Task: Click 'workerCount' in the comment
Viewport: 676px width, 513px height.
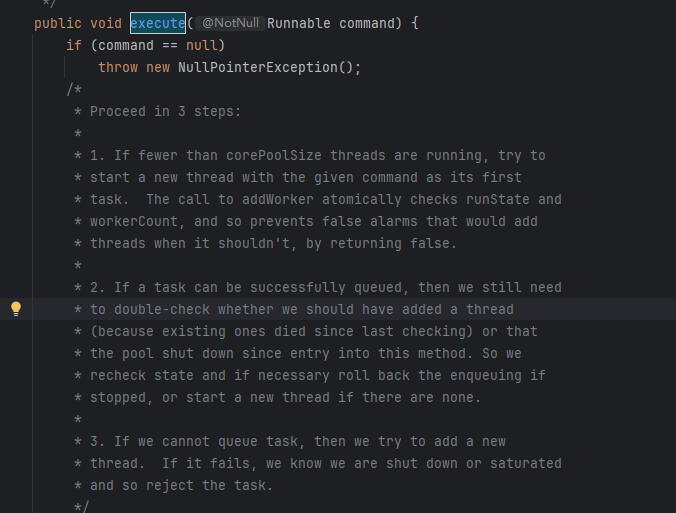Action: click(134, 221)
